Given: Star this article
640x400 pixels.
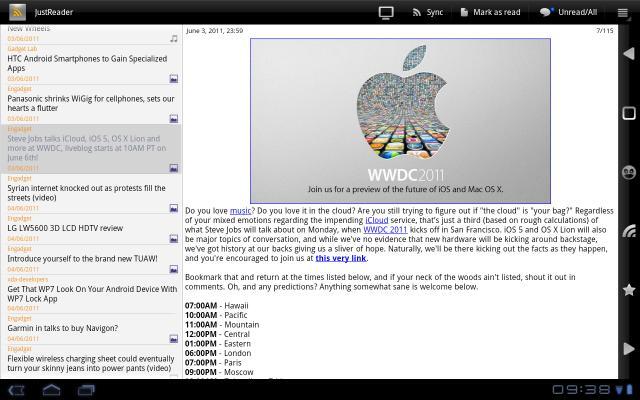Looking at the screenshot, I should [x=629, y=290].
